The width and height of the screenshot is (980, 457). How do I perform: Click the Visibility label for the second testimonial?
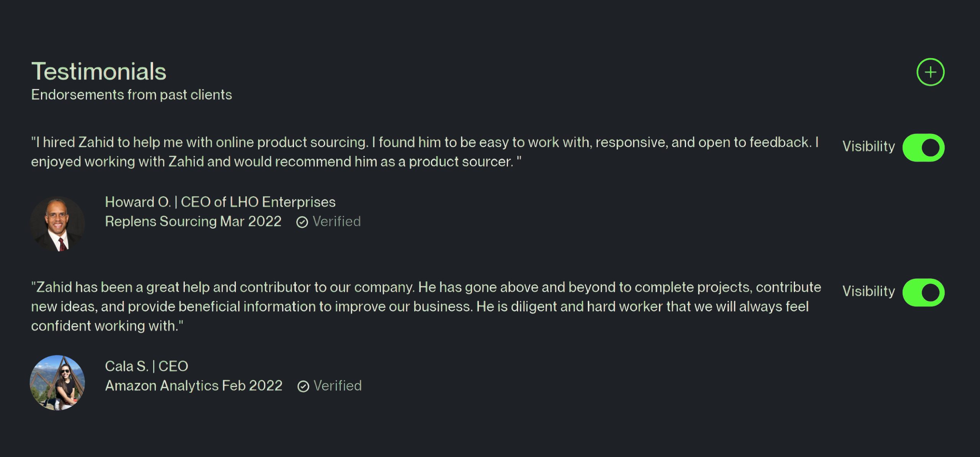pos(869,291)
